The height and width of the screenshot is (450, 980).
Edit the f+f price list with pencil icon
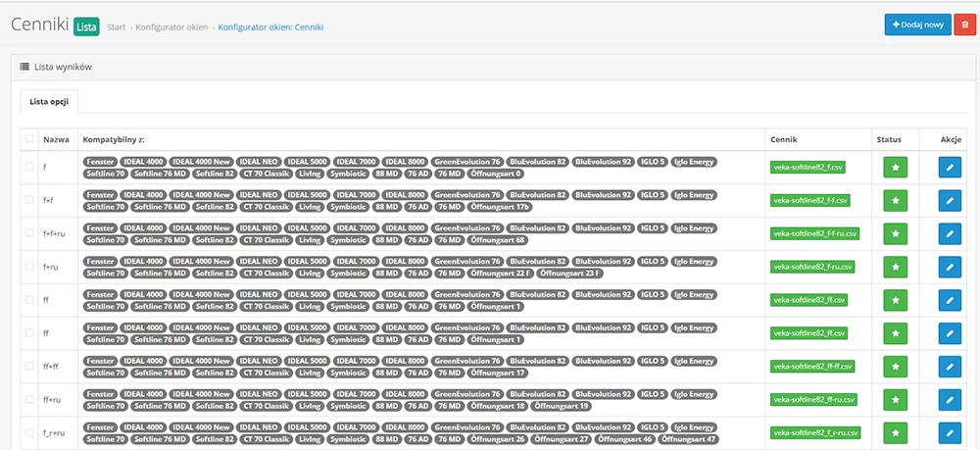tap(950, 201)
